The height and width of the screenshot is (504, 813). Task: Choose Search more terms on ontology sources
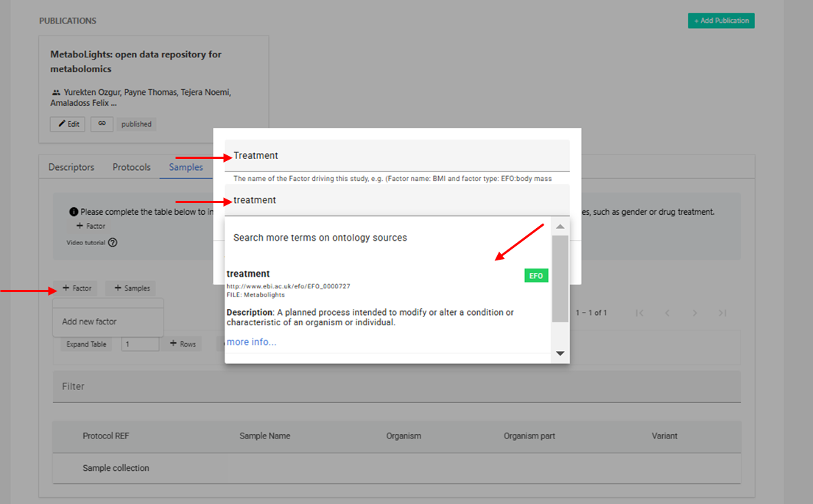(x=320, y=238)
